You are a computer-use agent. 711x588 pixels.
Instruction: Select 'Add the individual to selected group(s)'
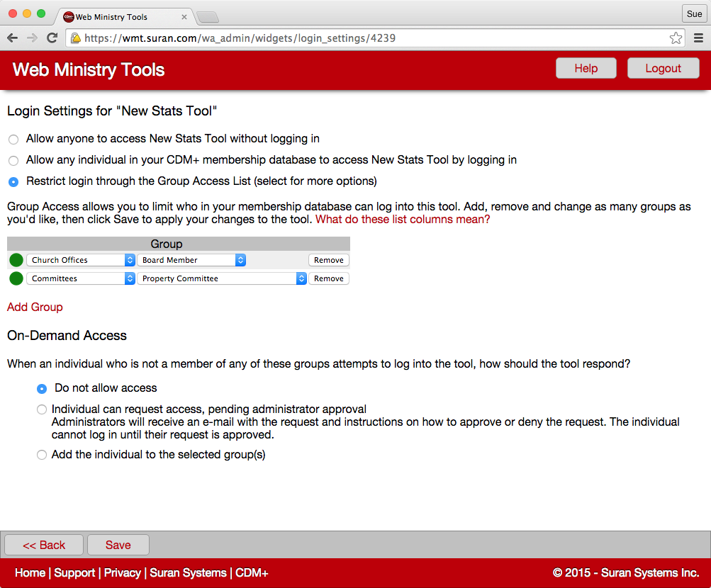[x=42, y=455]
